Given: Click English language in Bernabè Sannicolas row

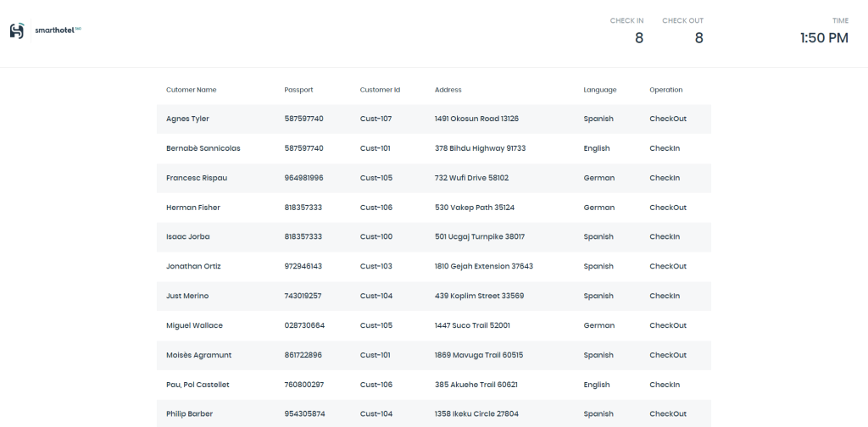Looking at the screenshot, I should [x=597, y=148].
